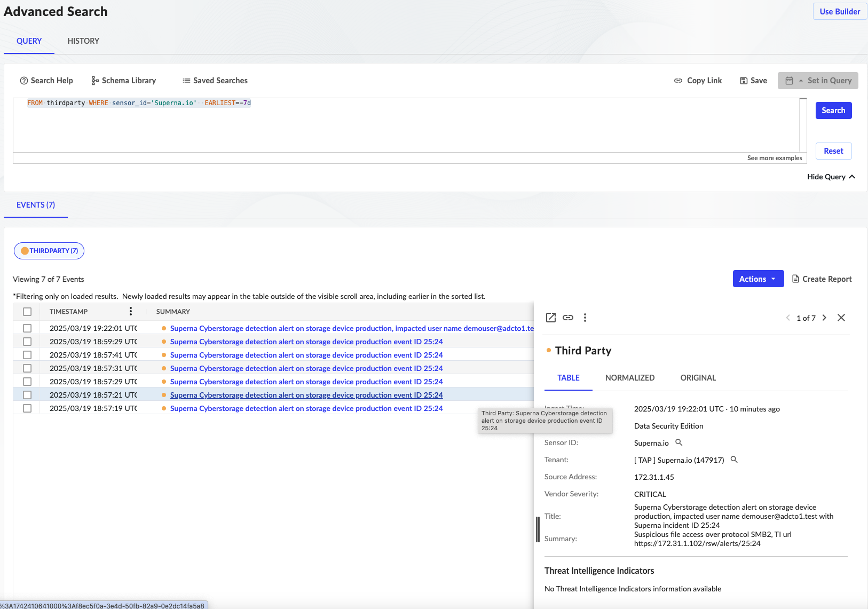Select the QUERY tab

click(29, 41)
